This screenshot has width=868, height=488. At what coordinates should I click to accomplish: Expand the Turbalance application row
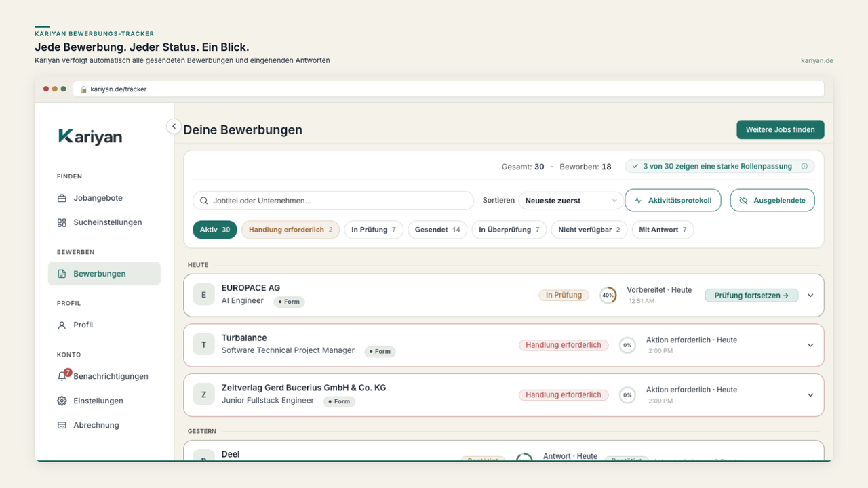pyautogui.click(x=810, y=345)
